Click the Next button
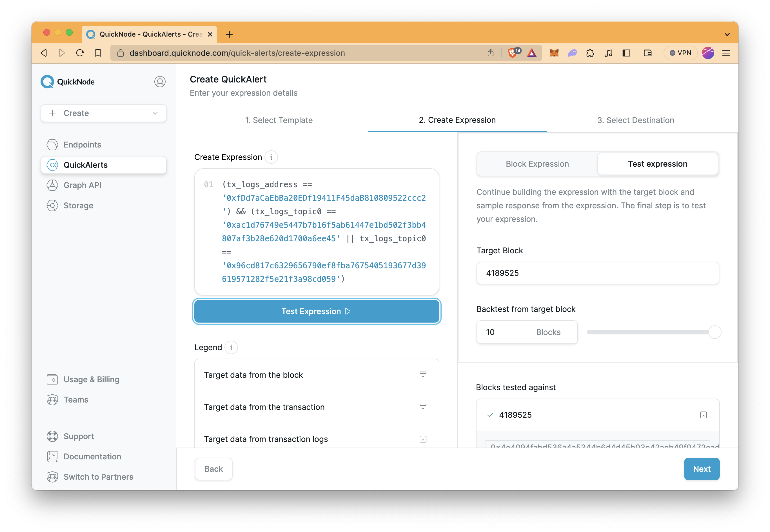 (702, 469)
